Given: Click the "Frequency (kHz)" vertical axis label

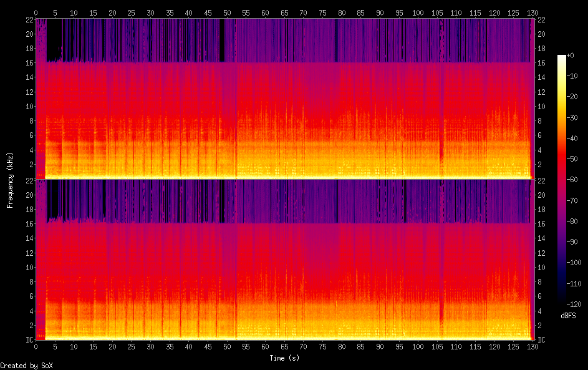Looking at the screenshot, I should [x=10, y=179].
